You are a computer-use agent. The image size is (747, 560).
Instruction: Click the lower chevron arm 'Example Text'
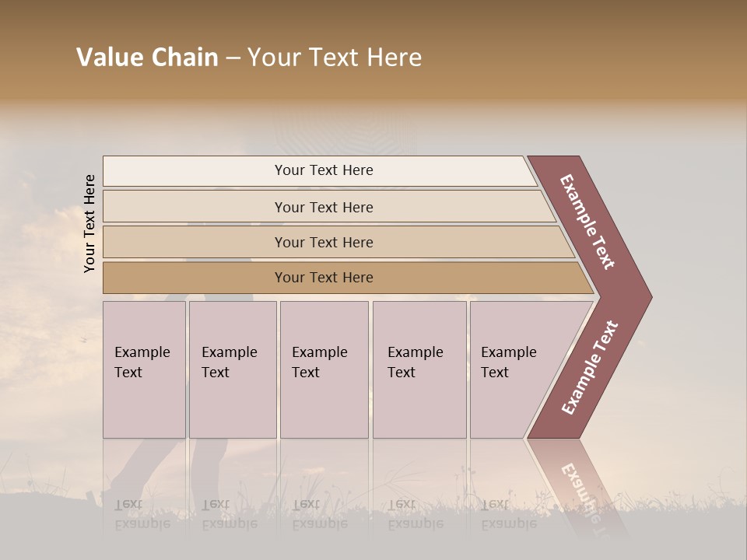point(590,368)
